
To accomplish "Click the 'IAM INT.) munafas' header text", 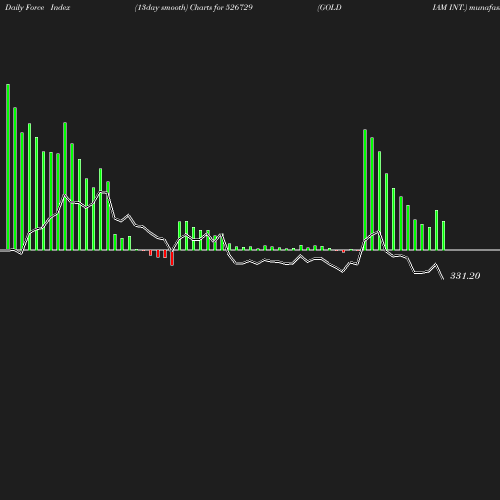I will [x=466, y=7].
